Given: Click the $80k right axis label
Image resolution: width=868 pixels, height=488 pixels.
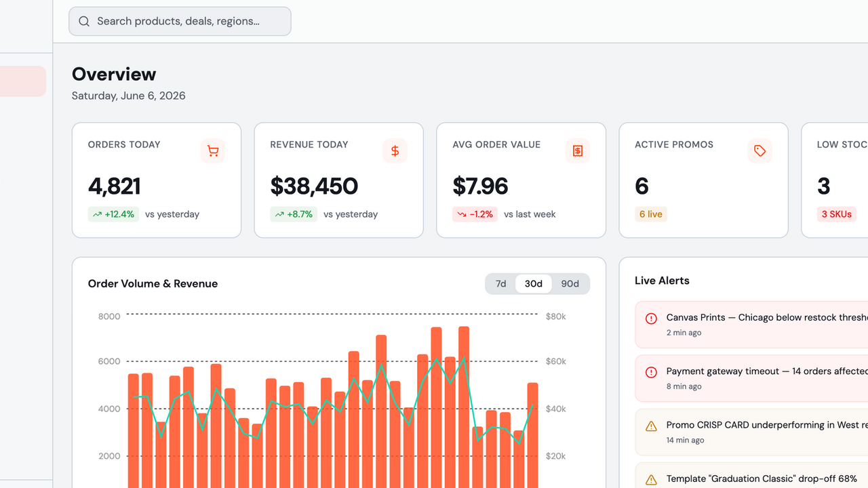Looking at the screenshot, I should pos(556,317).
